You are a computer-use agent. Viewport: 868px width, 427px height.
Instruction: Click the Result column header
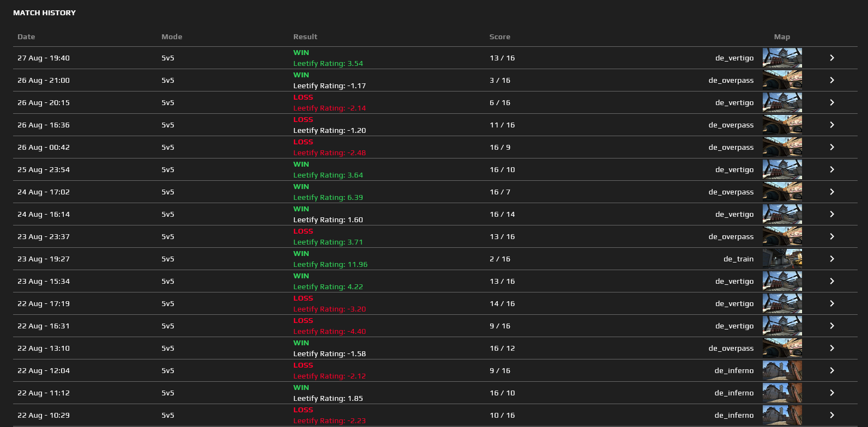point(305,36)
